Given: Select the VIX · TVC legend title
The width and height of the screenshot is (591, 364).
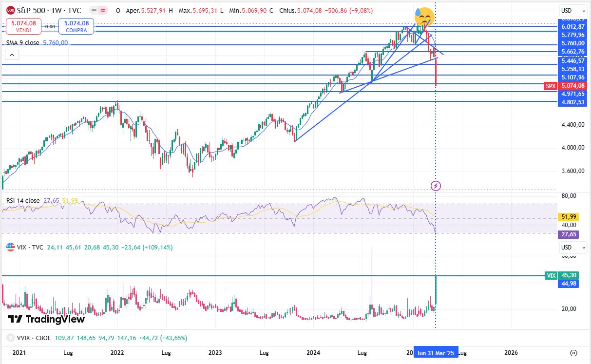Looking at the screenshot, I should click(x=30, y=248).
